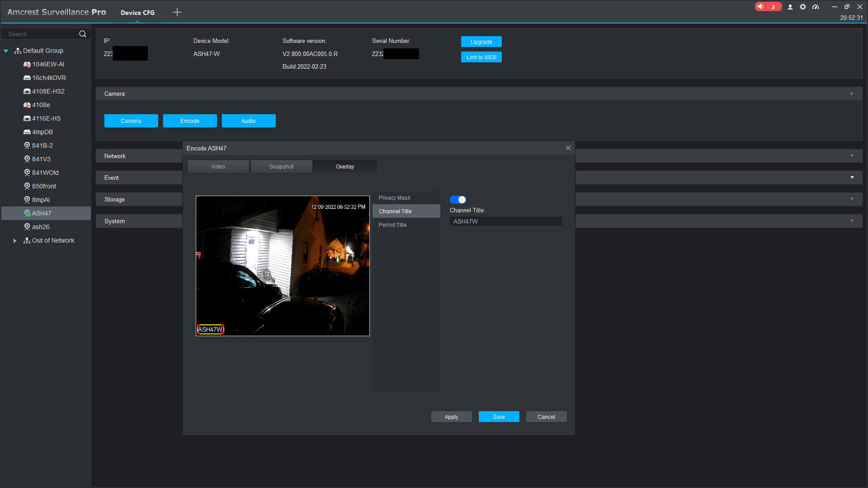Expand the Storage section arrow

point(852,199)
